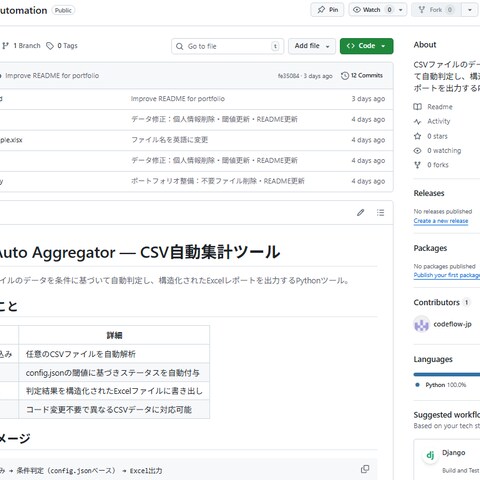Click the fork icon in the Fork button

[422, 10]
